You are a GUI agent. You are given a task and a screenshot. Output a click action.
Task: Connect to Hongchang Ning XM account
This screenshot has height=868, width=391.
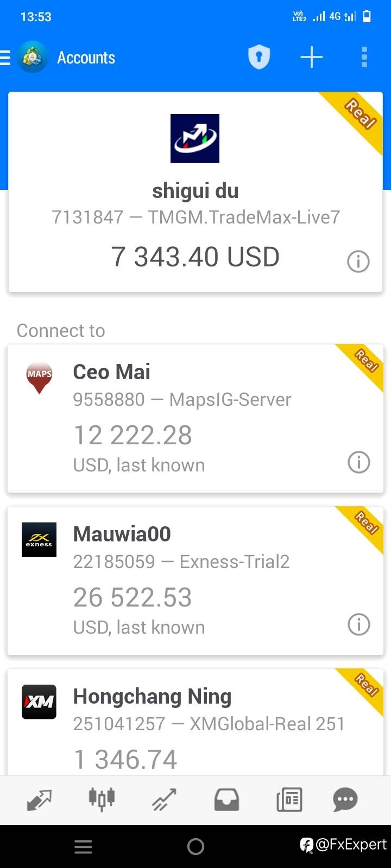pos(195,722)
